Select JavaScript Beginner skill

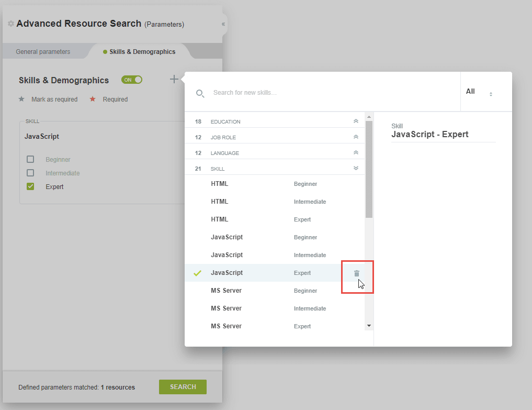click(275, 237)
